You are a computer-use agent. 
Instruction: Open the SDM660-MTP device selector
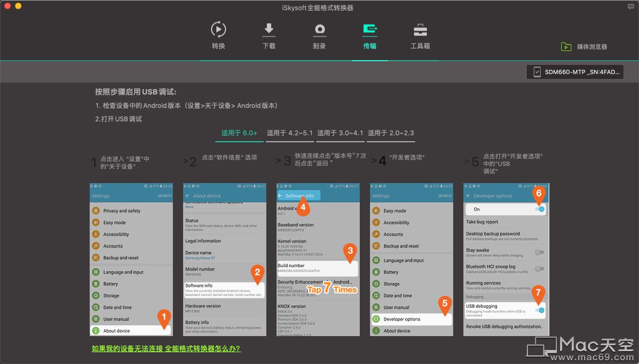(575, 71)
